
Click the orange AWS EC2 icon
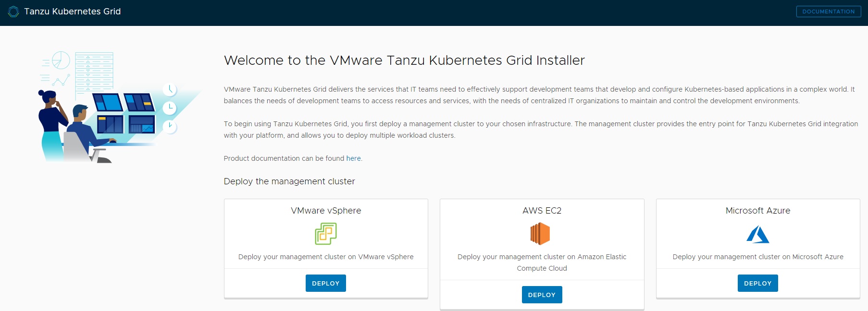coord(541,234)
